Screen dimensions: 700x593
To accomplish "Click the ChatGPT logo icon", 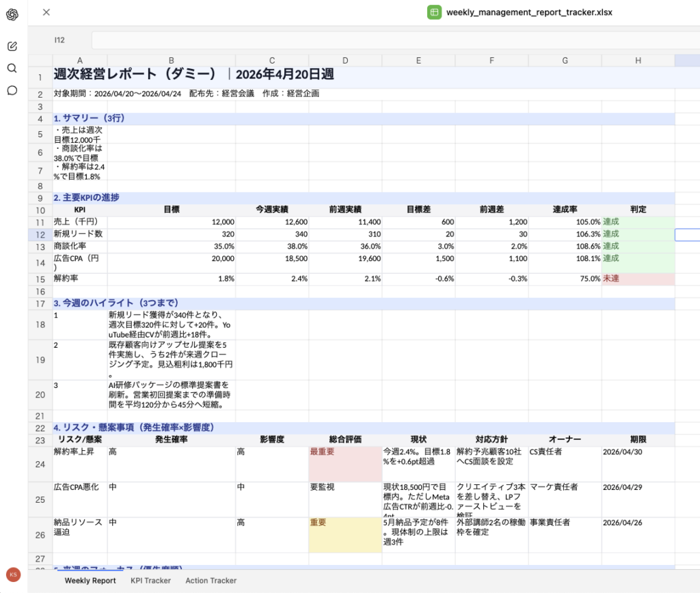I will 12,15.
